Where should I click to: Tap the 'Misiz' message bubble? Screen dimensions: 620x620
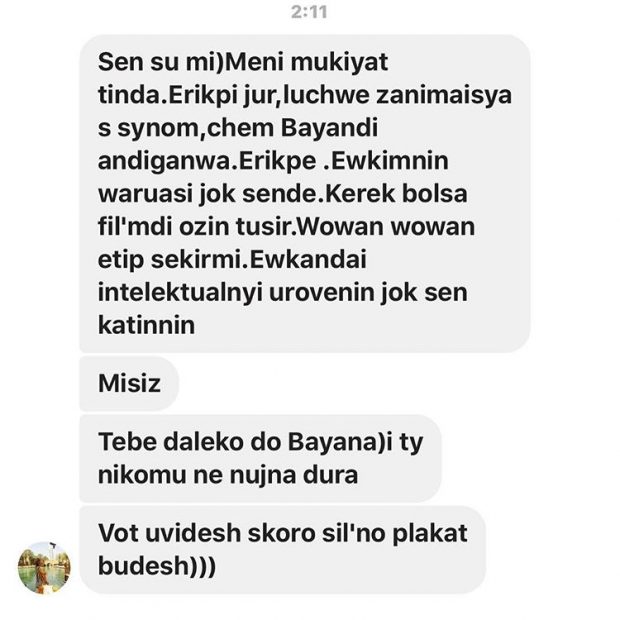pos(129,383)
